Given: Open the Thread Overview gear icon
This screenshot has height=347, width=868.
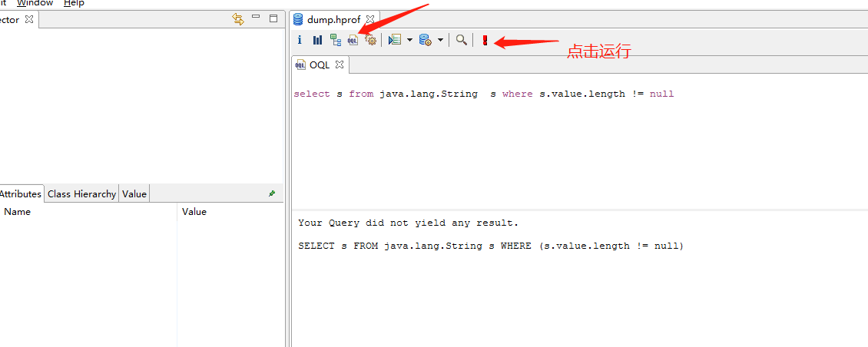Looking at the screenshot, I should [x=370, y=40].
